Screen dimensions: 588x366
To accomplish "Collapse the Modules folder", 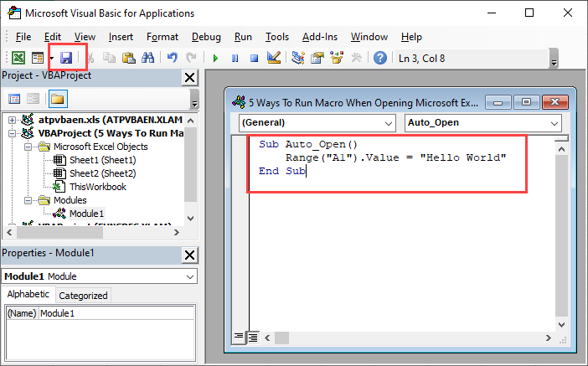I will [x=28, y=200].
